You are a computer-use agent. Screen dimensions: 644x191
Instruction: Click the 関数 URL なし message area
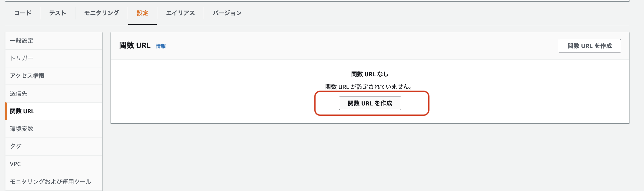point(369,74)
